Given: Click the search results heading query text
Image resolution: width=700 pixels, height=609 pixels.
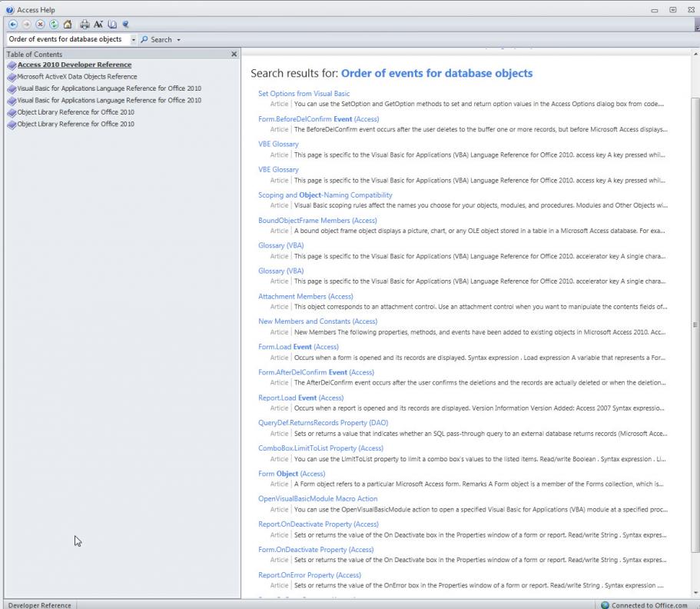Looking at the screenshot, I should click(x=436, y=73).
